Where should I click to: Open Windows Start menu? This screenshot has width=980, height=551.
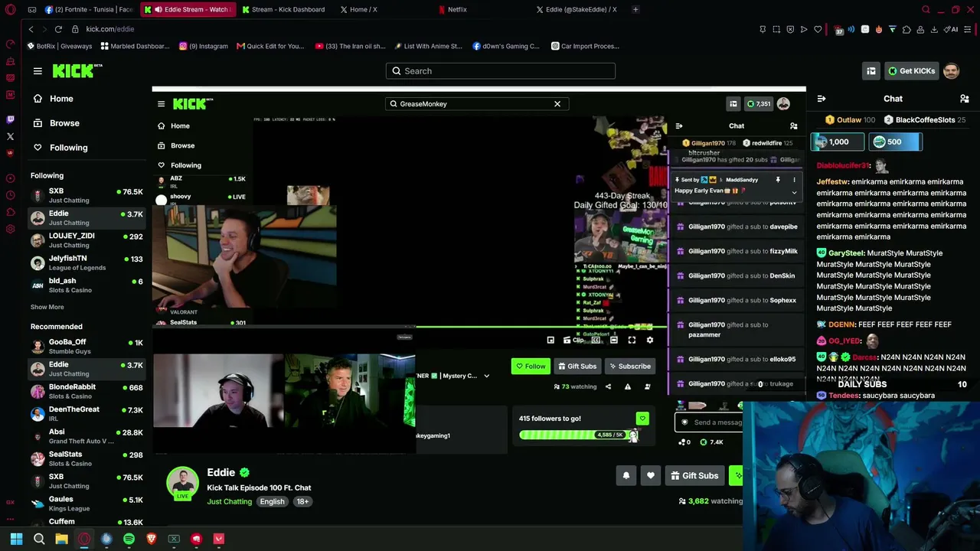pyautogui.click(x=16, y=539)
